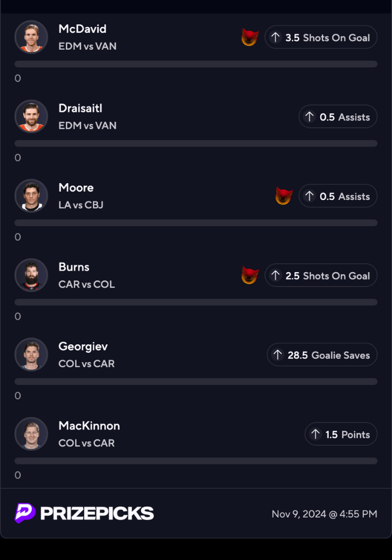Select MacKinnon's player photo

point(31,434)
